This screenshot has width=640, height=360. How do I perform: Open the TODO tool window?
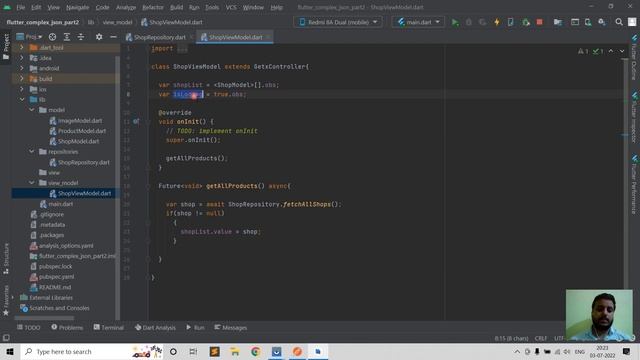point(29,327)
